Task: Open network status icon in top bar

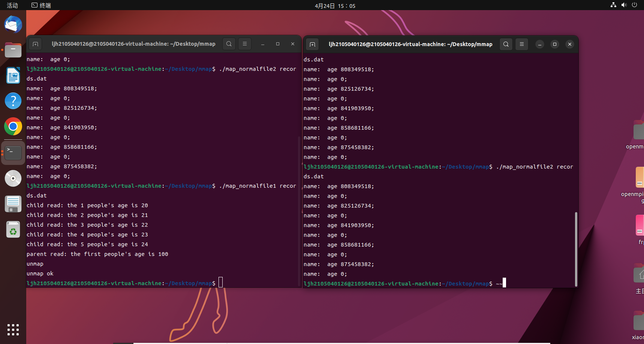Action: (x=613, y=5)
